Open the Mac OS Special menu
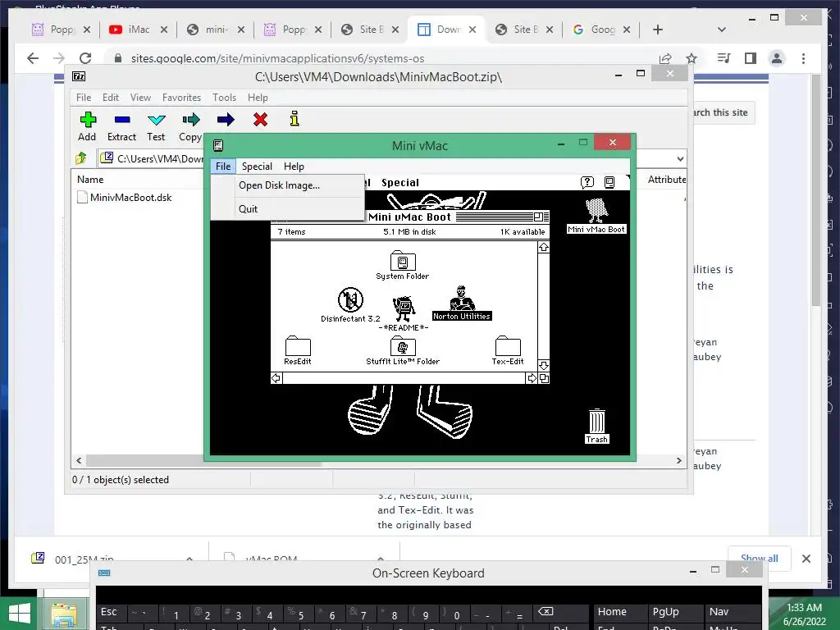Screen dimensions: 840x630 [400, 183]
